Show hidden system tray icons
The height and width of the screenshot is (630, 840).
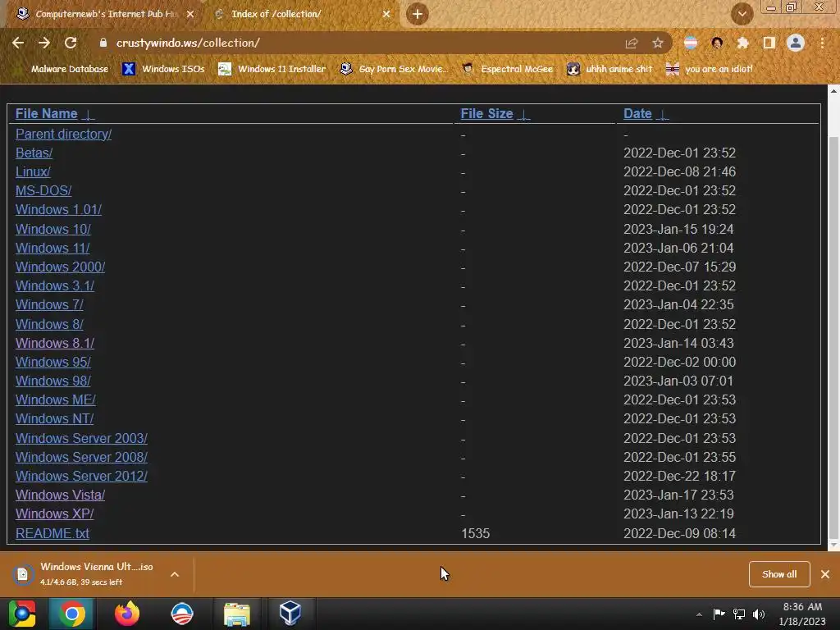tap(699, 614)
